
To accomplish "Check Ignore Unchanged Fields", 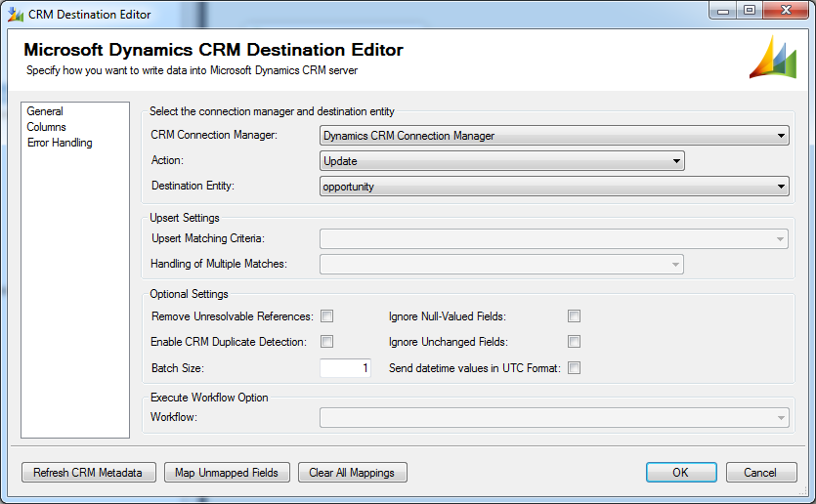I will pos(574,342).
